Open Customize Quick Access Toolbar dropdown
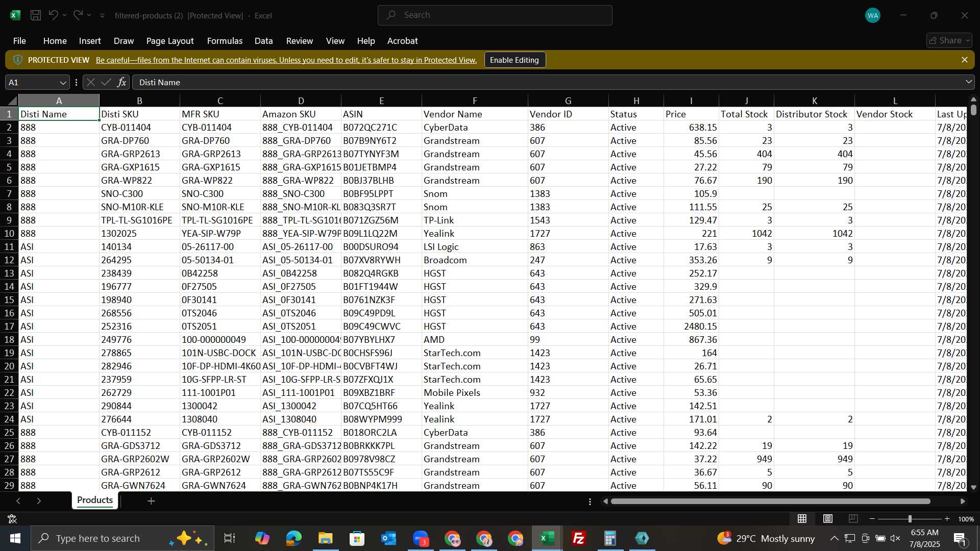Image resolution: width=980 pixels, height=551 pixels. (102, 16)
